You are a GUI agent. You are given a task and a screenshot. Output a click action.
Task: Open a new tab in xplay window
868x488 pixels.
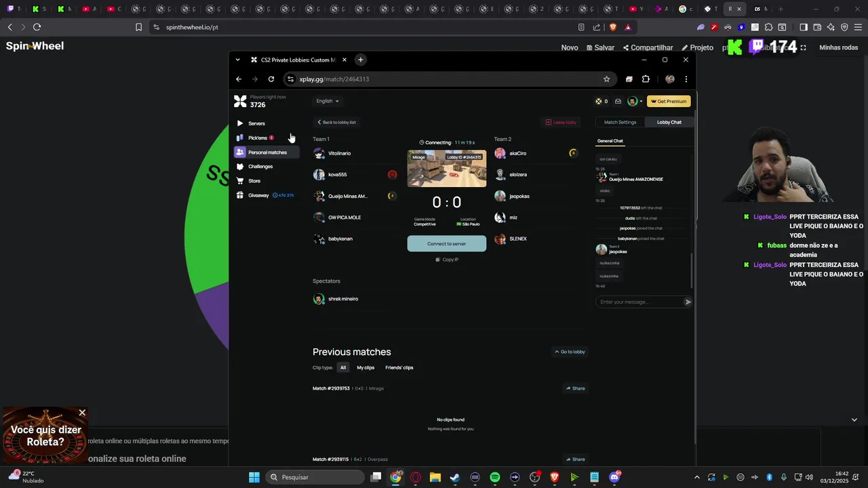[x=361, y=60]
